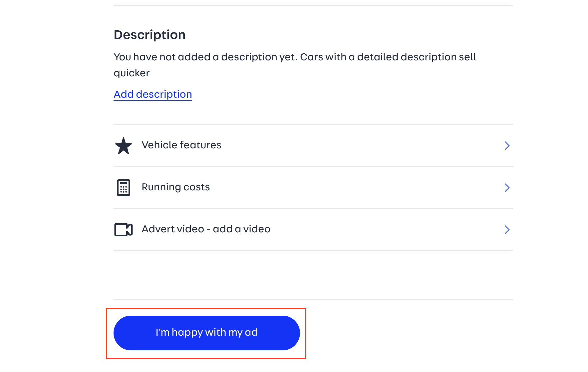
Task: Click the star icon beside Vehicle features
Action: 123,146
